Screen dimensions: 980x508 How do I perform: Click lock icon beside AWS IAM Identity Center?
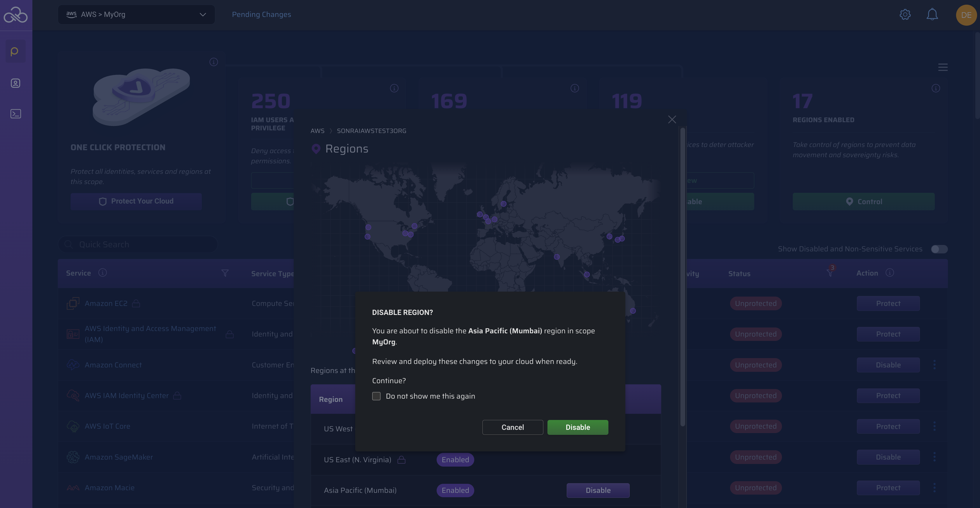[177, 395]
